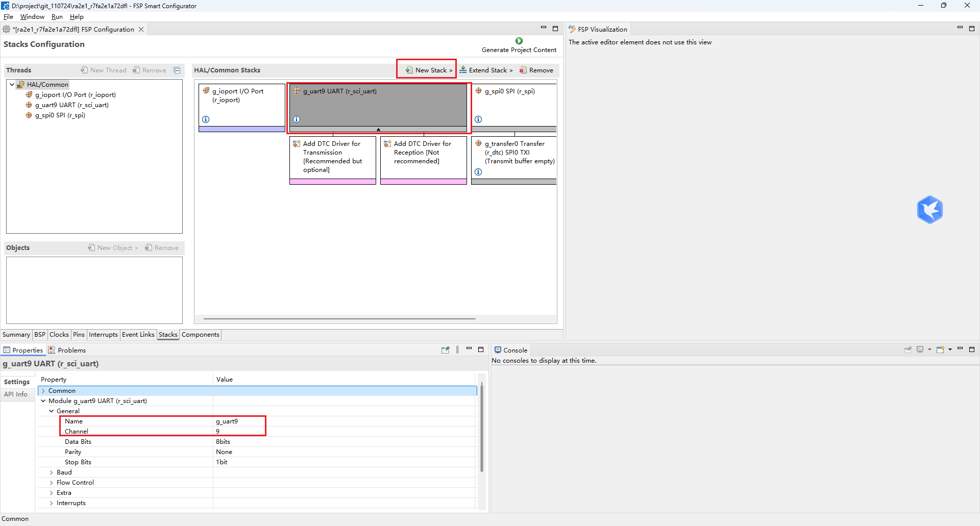980x526 pixels.
Task: Switch to the Clocks tab
Action: [59, 335]
